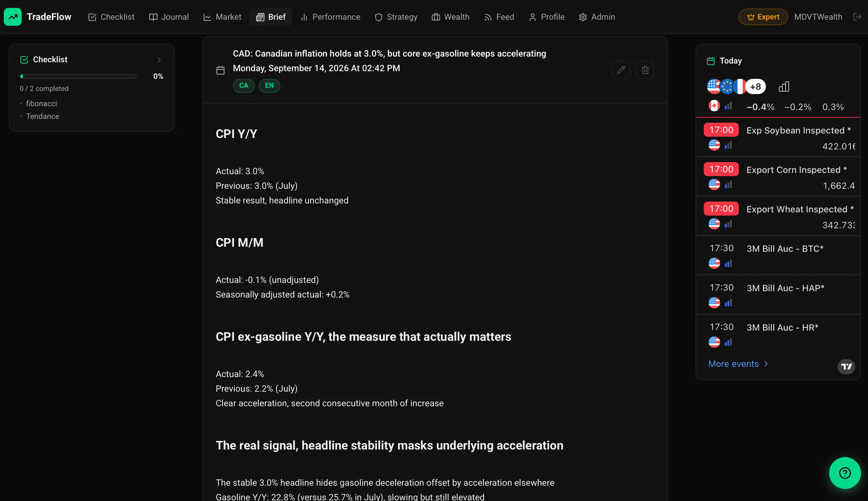Toggle the EN language tag
The height and width of the screenshot is (501, 868).
(269, 86)
